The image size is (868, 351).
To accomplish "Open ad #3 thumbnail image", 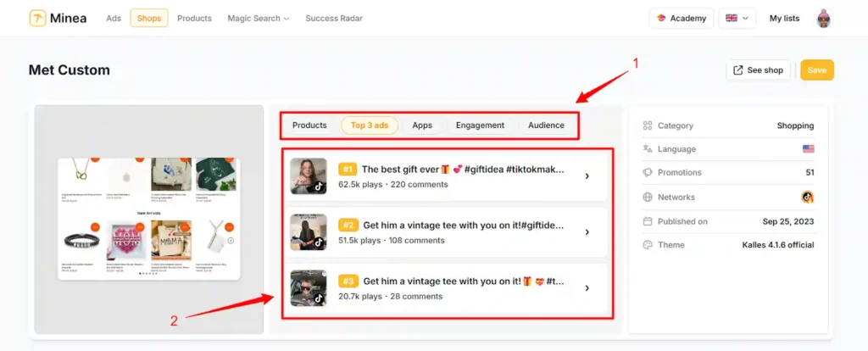I will (309, 288).
